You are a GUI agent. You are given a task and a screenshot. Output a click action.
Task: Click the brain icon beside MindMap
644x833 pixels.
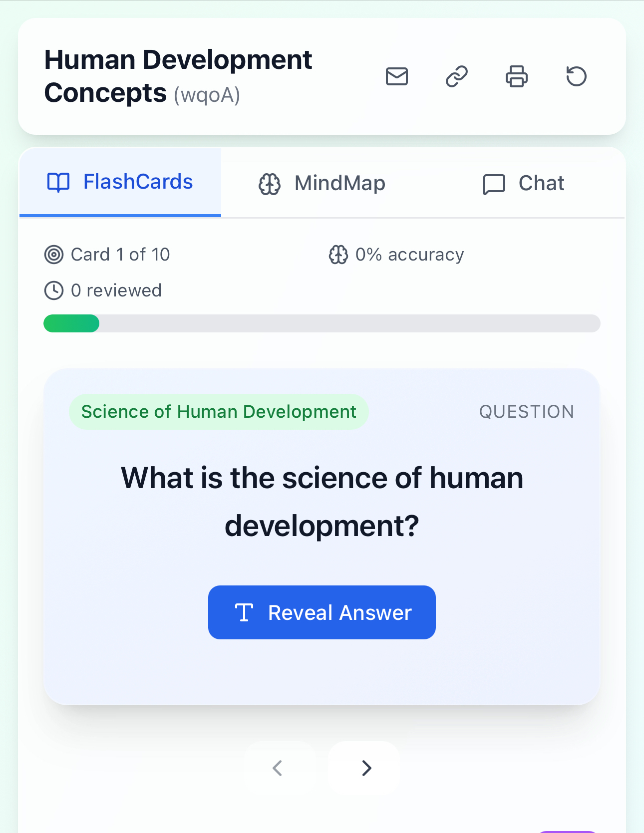(x=270, y=184)
